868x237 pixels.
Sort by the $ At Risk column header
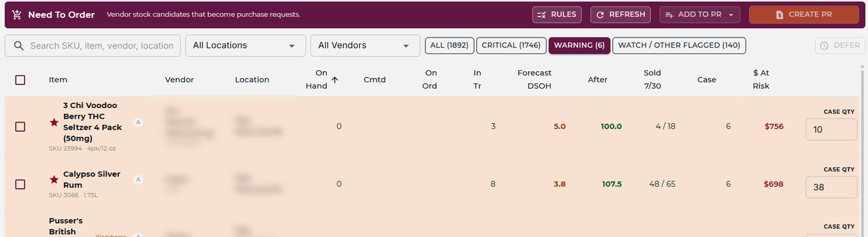pos(761,80)
